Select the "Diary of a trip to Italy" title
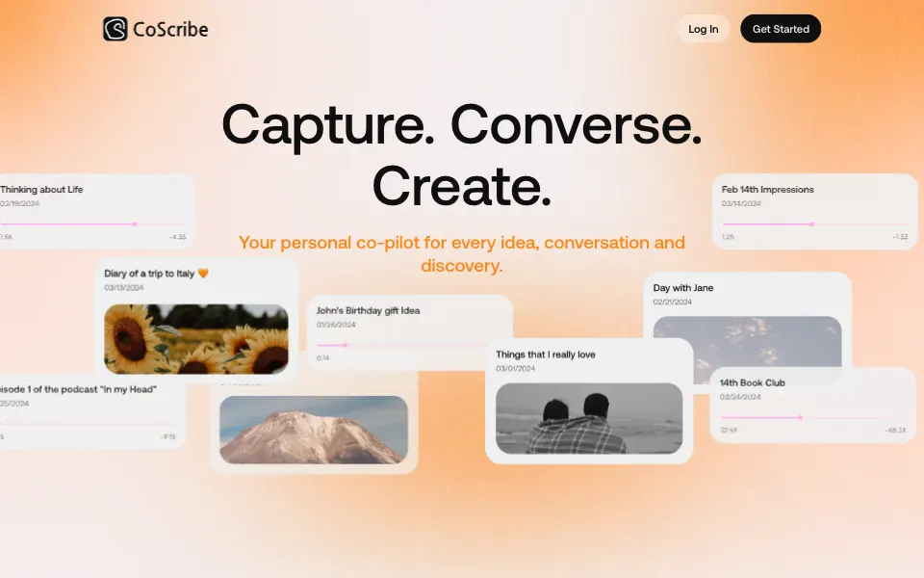This screenshot has height=578, width=924. 149,273
